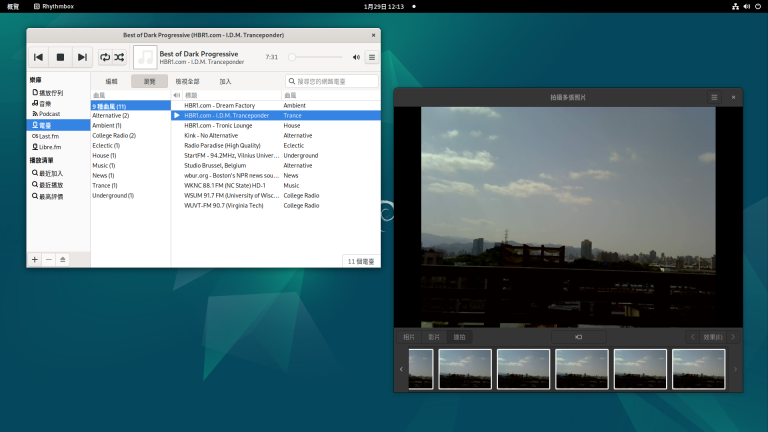Toggle repeat mode in Rhythmbox
Image resolution: width=768 pixels, height=432 pixels.
point(105,57)
